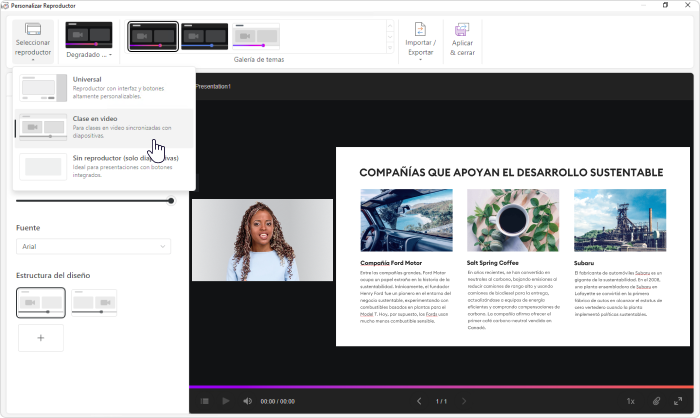Click the Subaru factory image on slide

[x=620, y=220]
